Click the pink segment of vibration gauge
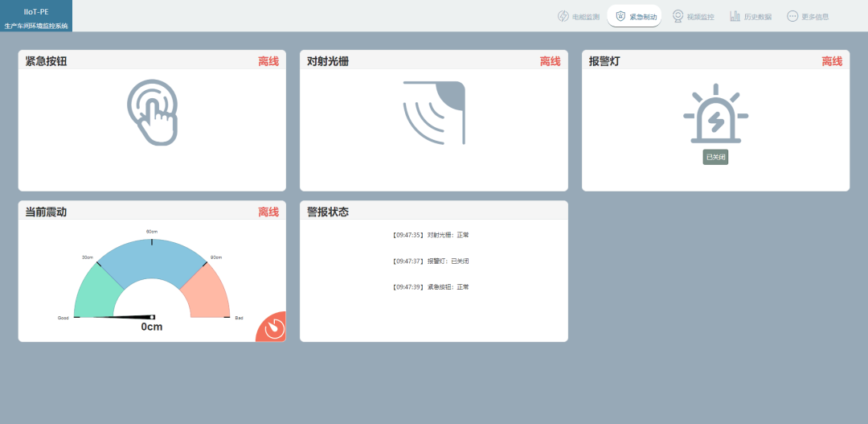868x424 pixels. pyautogui.click(x=207, y=294)
